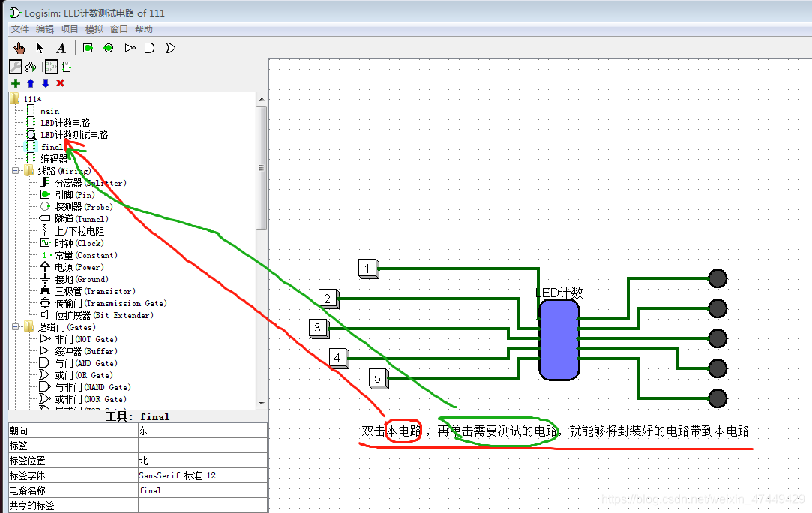Open 文件 menu
Image resolution: width=812 pixels, height=513 pixels.
pyautogui.click(x=20, y=29)
